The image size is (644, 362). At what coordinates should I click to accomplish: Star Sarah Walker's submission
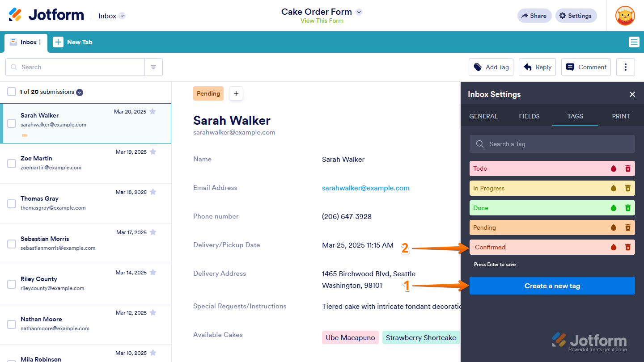tap(153, 111)
